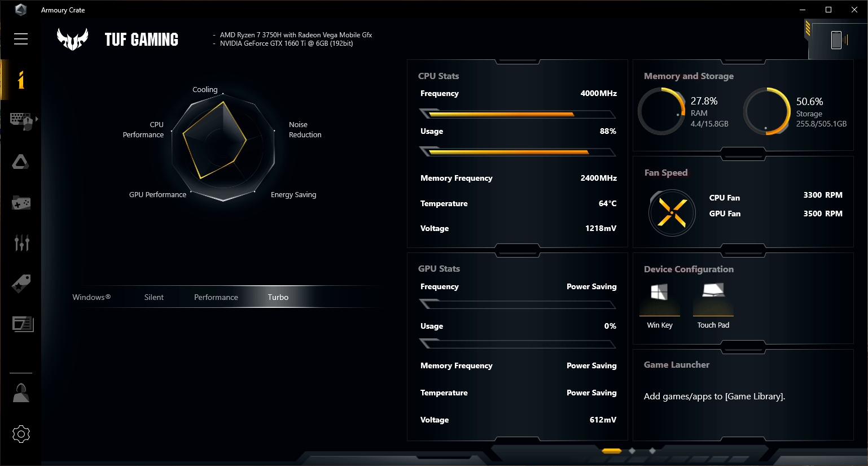Click the 255.8/505.1GB storage text

click(x=822, y=124)
